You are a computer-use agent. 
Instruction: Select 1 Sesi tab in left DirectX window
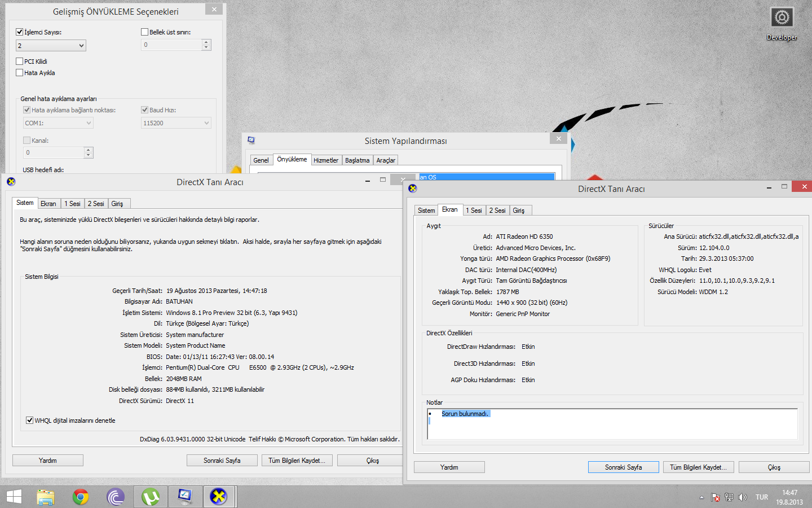click(x=72, y=204)
